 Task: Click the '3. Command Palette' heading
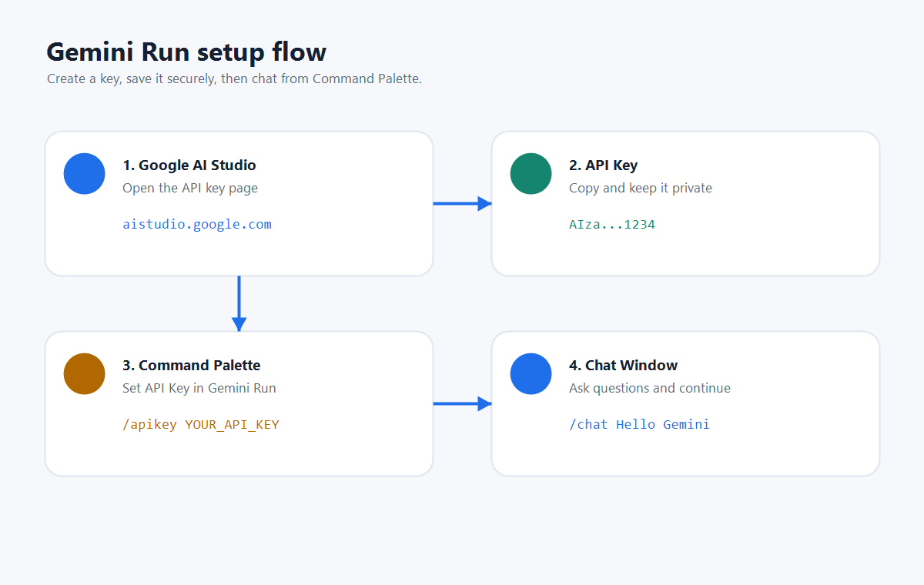192,366
